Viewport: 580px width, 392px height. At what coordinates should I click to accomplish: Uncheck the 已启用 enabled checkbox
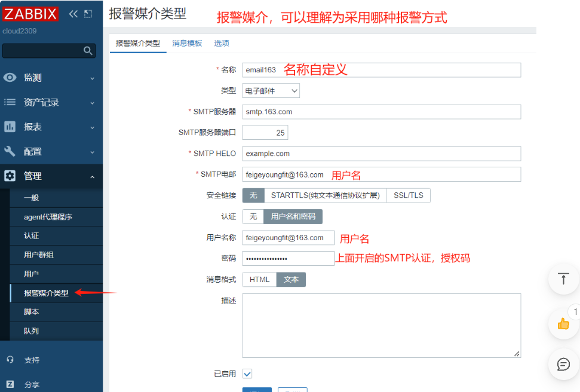coord(247,373)
